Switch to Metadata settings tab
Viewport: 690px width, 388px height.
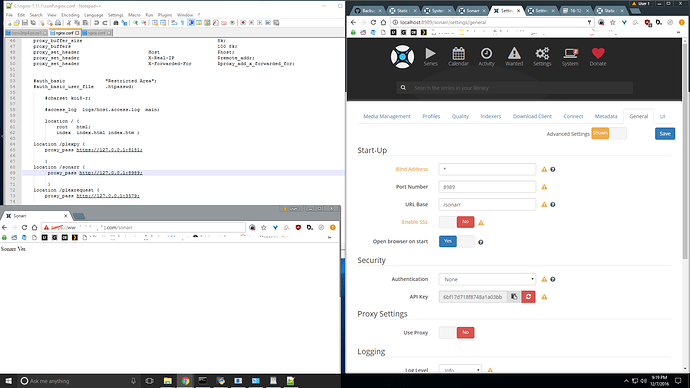point(606,117)
